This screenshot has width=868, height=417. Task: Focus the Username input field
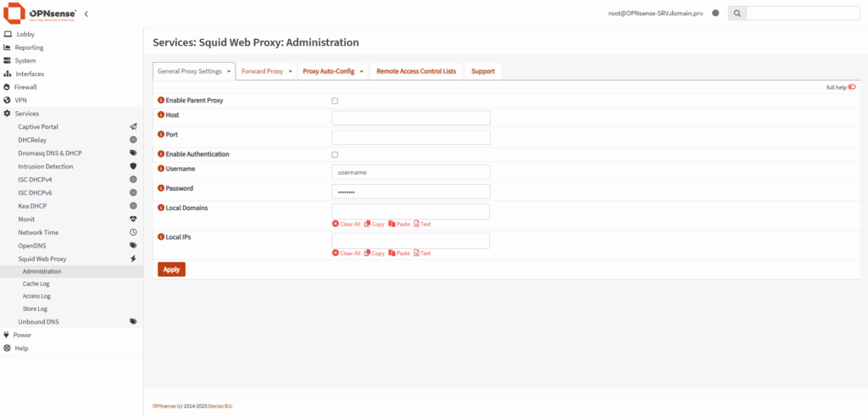[x=411, y=172]
